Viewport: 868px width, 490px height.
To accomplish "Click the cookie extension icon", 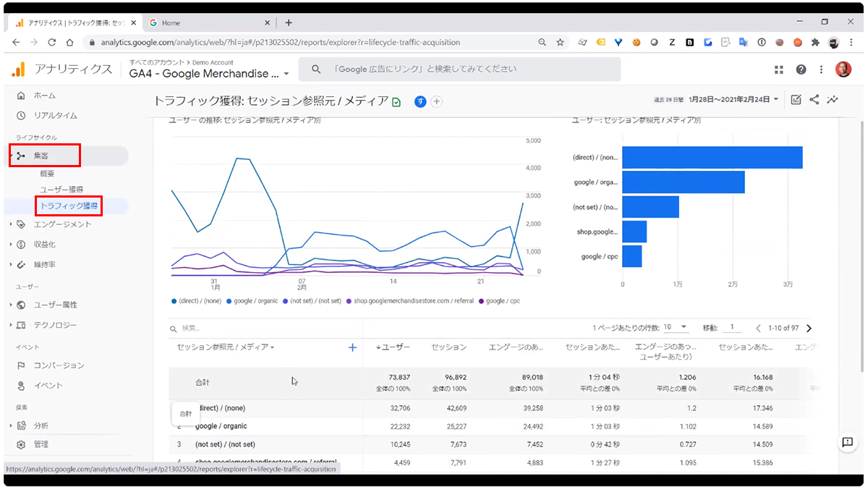I will pos(636,43).
